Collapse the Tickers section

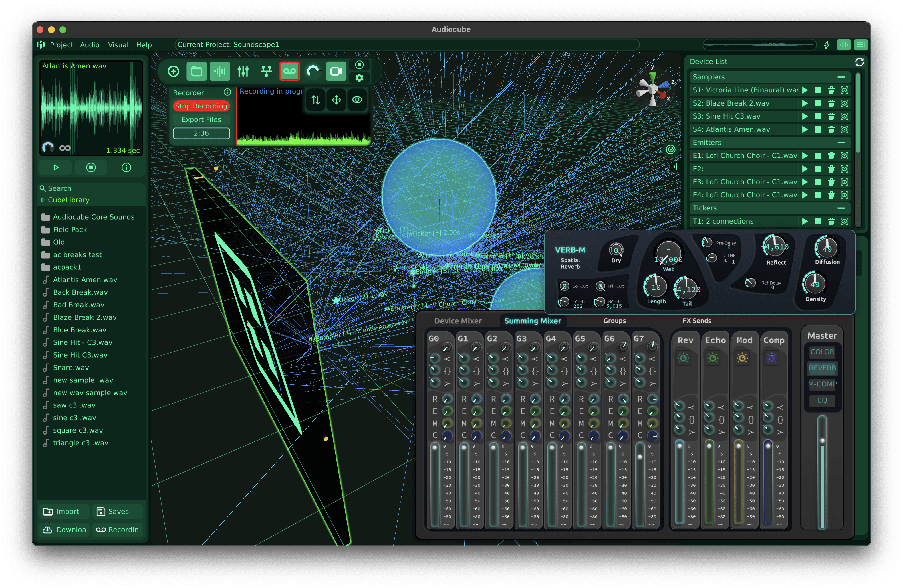(x=841, y=208)
